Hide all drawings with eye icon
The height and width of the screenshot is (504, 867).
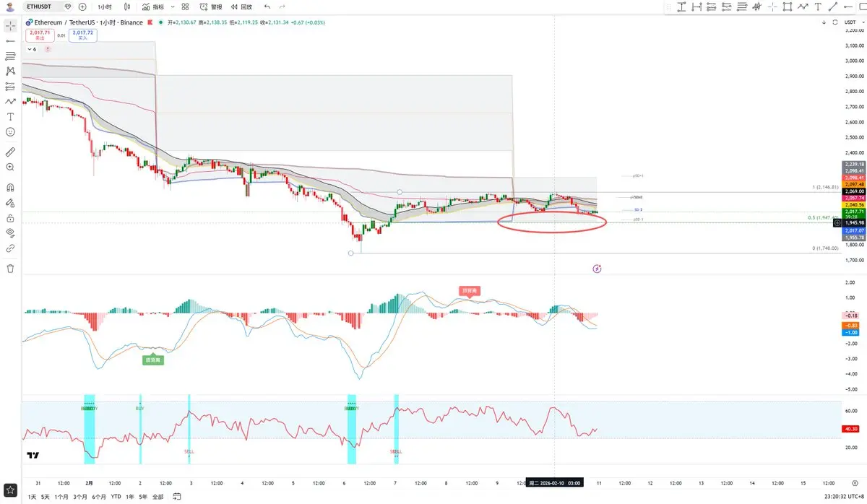10,233
